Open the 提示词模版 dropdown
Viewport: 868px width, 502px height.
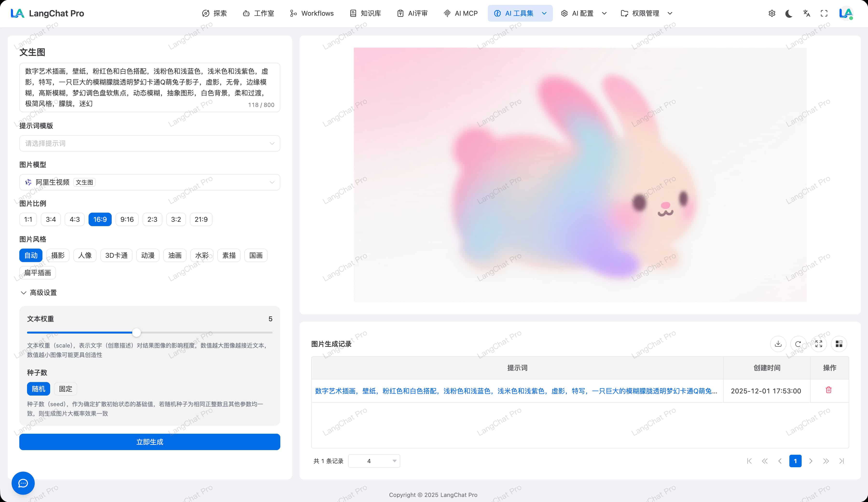(150, 143)
